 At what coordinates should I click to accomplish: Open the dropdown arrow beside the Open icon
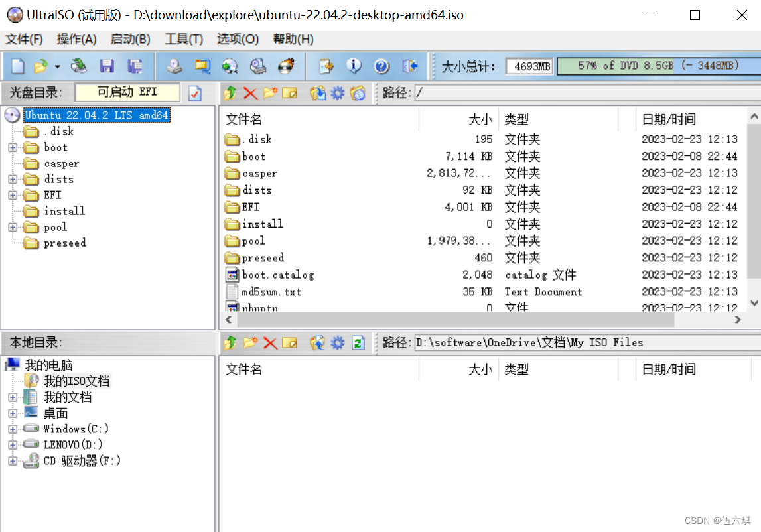[x=57, y=66]
